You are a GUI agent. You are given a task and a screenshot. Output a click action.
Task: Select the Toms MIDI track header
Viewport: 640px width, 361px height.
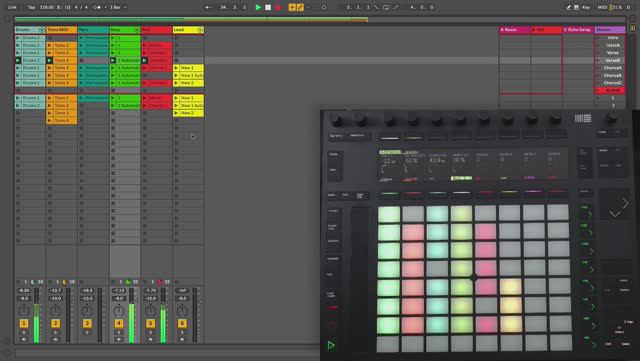[x=61, y=30]
